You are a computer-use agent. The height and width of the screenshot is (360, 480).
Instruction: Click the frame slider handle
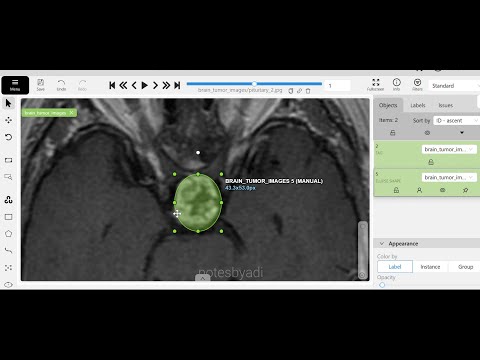point(254,83)
